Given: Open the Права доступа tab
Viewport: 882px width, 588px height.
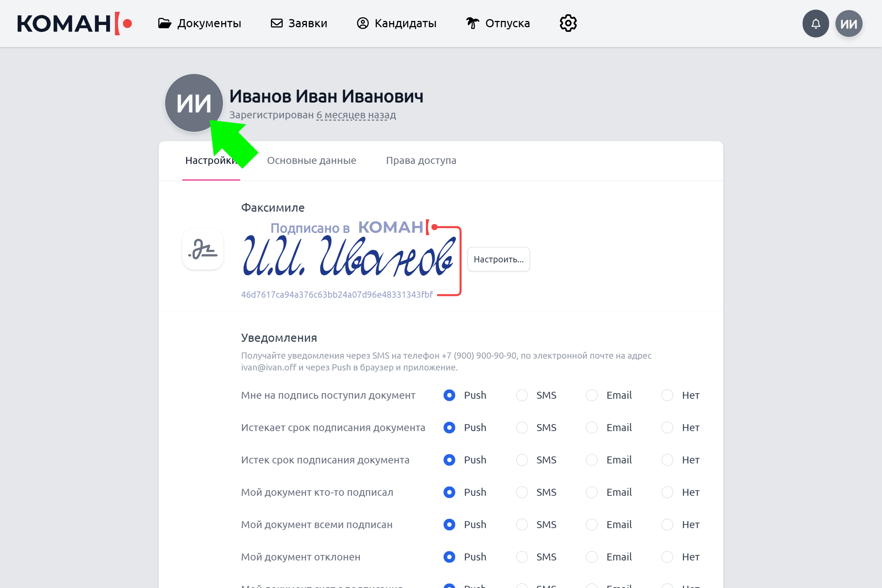Looking at the screenshot, I should [421, 161].
